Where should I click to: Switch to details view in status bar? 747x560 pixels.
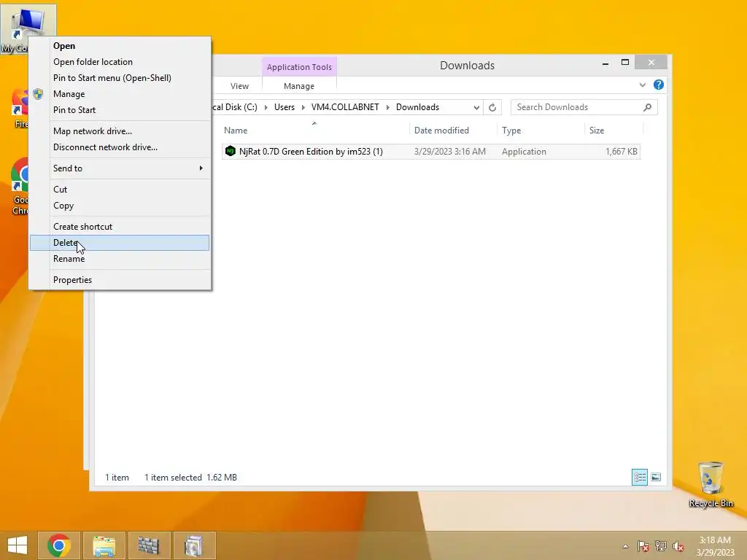coord(639,477)
